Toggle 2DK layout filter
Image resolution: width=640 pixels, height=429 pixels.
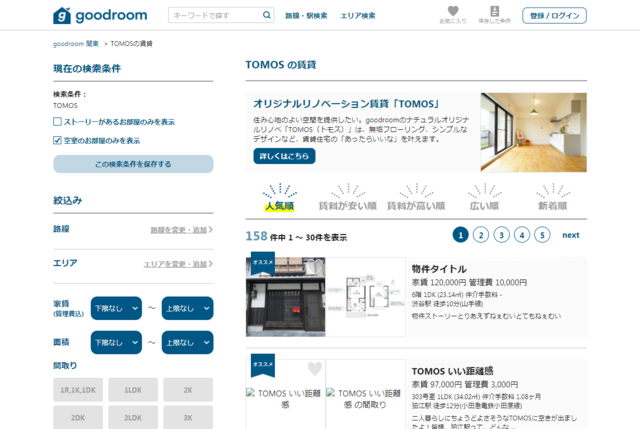pos(78,417)
